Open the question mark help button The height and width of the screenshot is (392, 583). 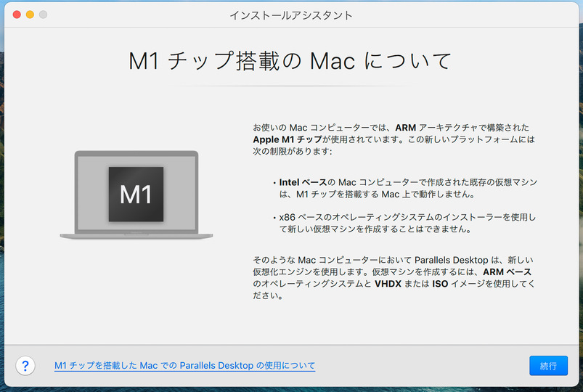click(25, 366)
